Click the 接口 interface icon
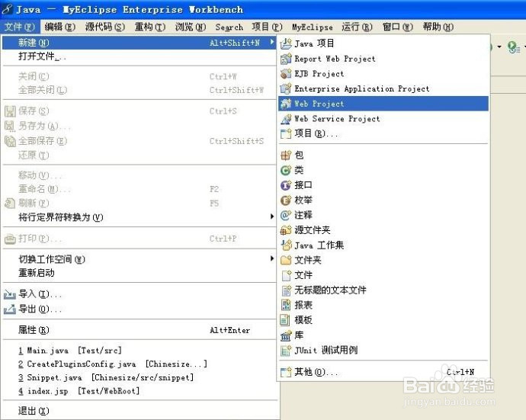Screen dimensions: 526x420 coord(286,184)
